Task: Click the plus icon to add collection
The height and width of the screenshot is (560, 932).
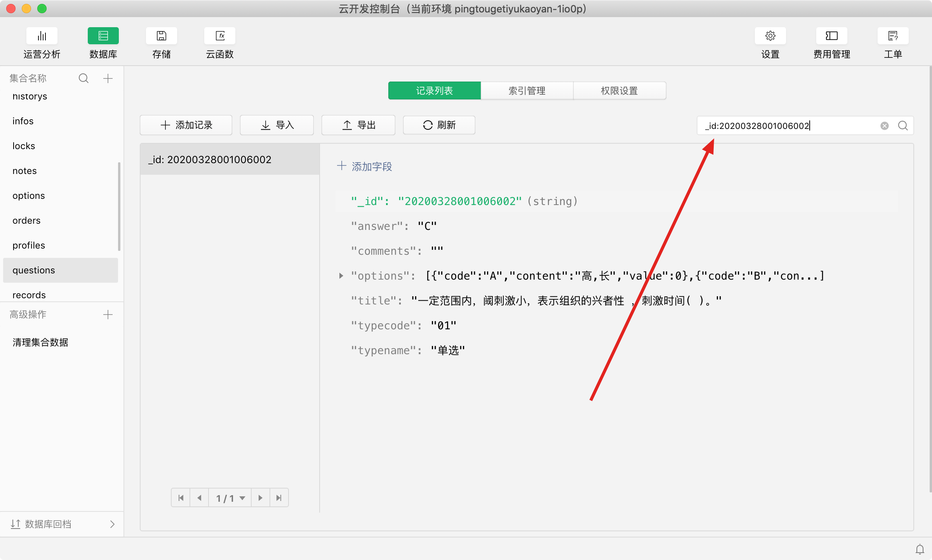Action: pos(108,78)
